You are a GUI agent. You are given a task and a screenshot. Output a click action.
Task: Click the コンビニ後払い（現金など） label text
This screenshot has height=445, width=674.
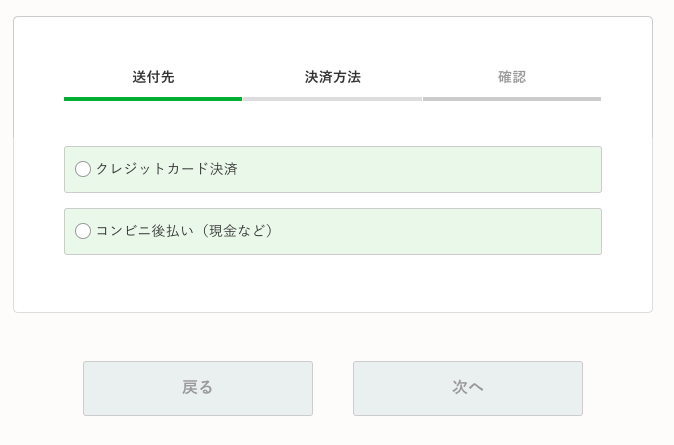tap(184, 231)
